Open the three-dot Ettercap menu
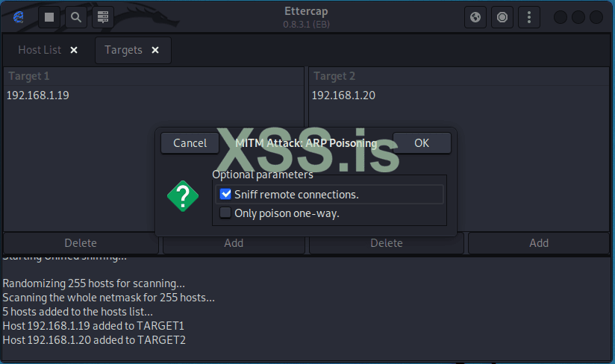The image size is (615, 364). [x=529, y=17]
